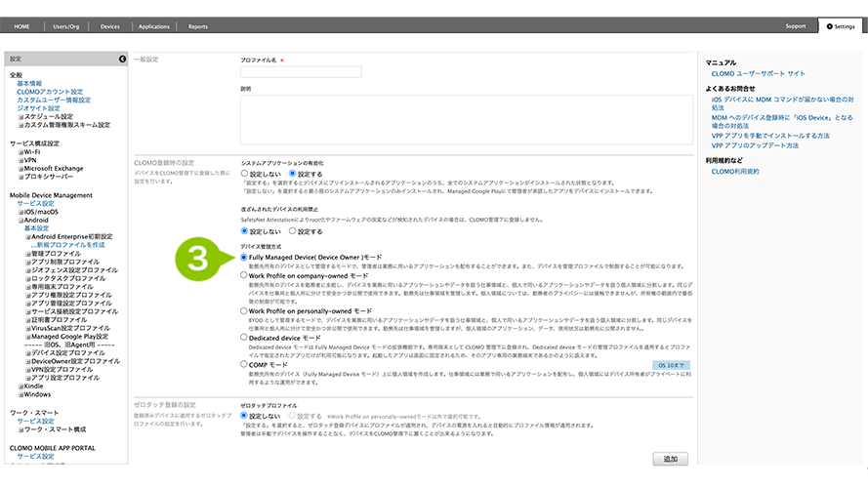The width and height of the screenshot is (868, 488).
Task: Select 専用端末プロファイル tree item
Action: click(62, 287)
